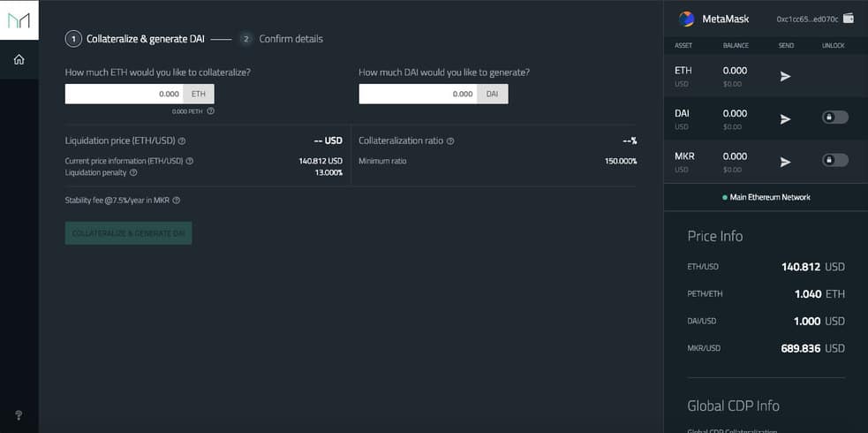Send DAI using the arrow icon
868x433 pixels.
point(785,119)
